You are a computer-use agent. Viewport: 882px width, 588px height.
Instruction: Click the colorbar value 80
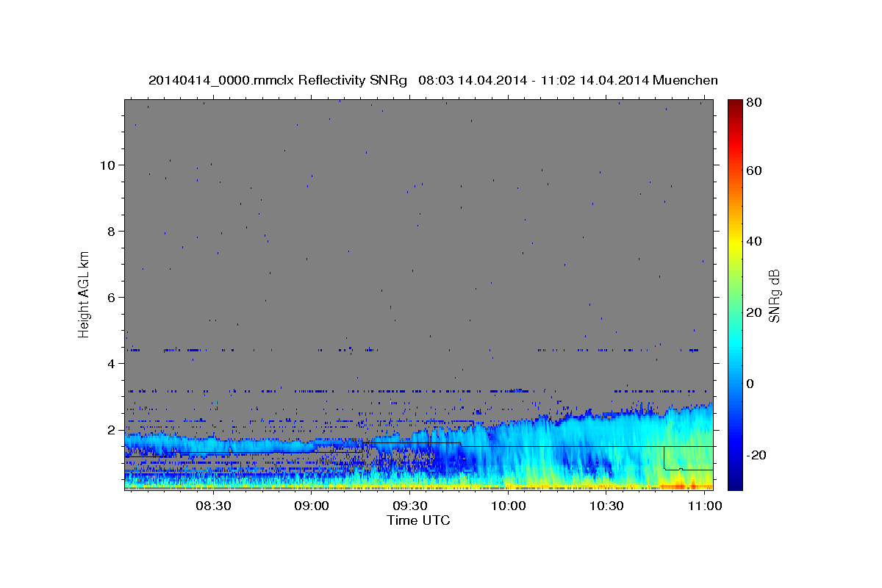(754, 103)
